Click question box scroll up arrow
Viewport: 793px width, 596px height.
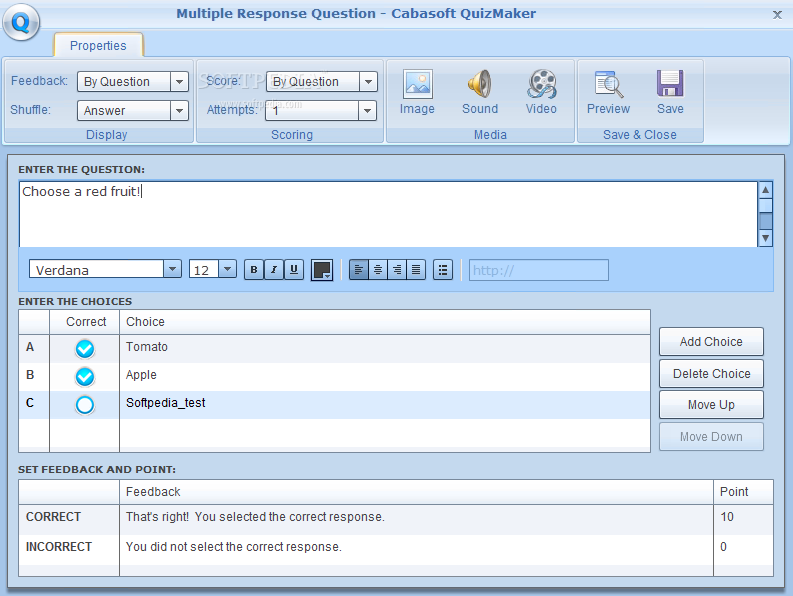tap(765, 190)
